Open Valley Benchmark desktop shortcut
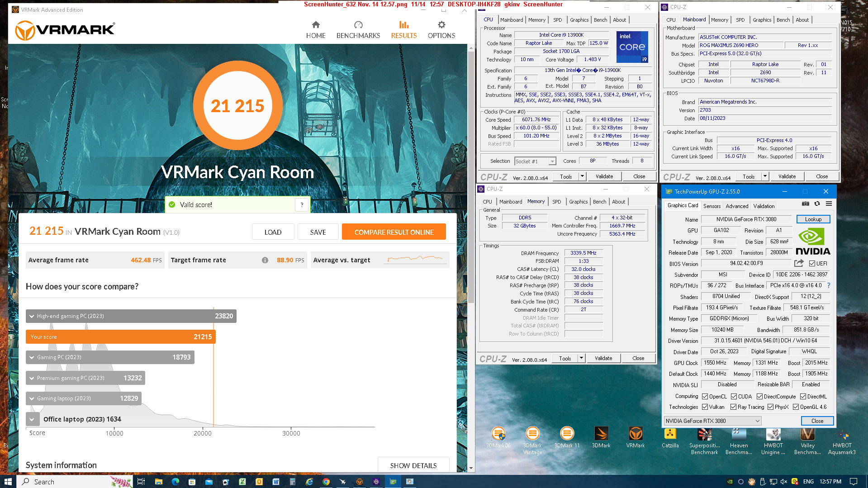868x488 pixels. point(807,441)
